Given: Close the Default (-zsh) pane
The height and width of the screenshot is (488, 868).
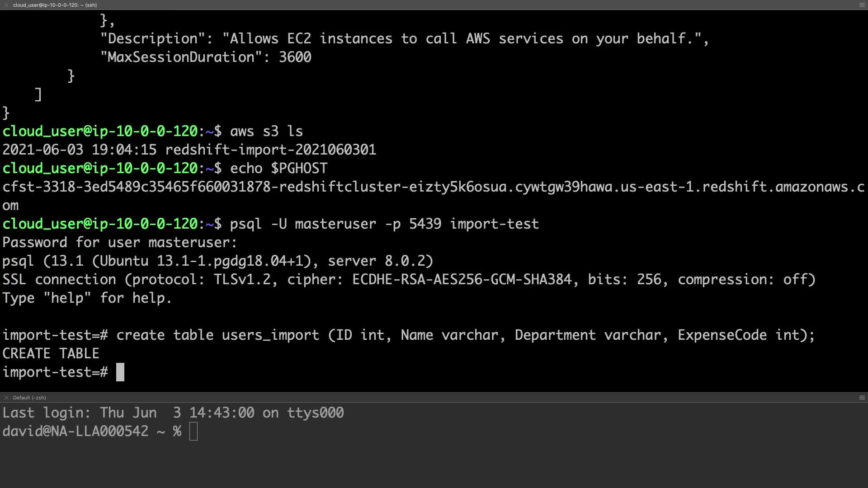Looking at the screenshot, I should click(6, 398).
